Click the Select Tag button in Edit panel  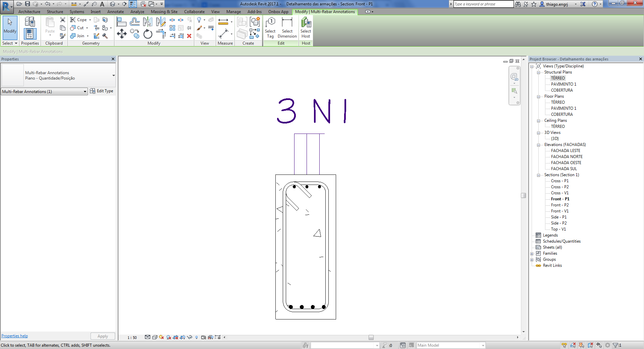270,28
